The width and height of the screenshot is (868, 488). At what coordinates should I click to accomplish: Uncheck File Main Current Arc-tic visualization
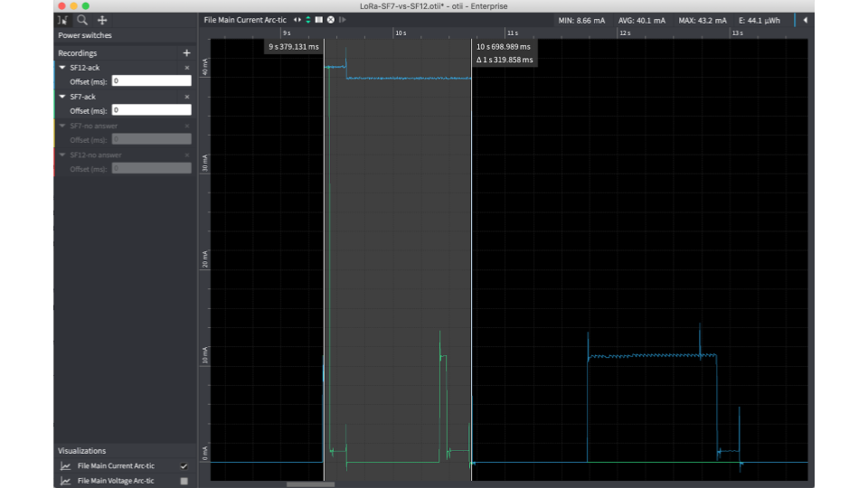pos(184,466)
